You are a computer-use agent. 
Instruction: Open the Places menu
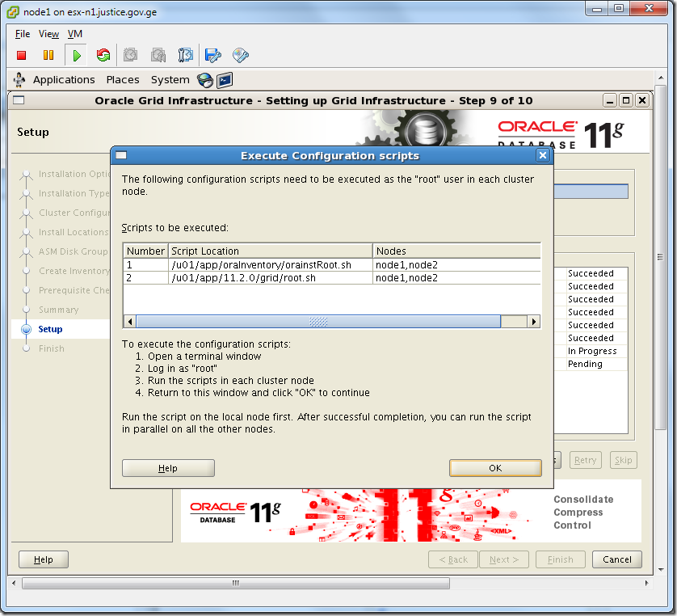point(123,79)
